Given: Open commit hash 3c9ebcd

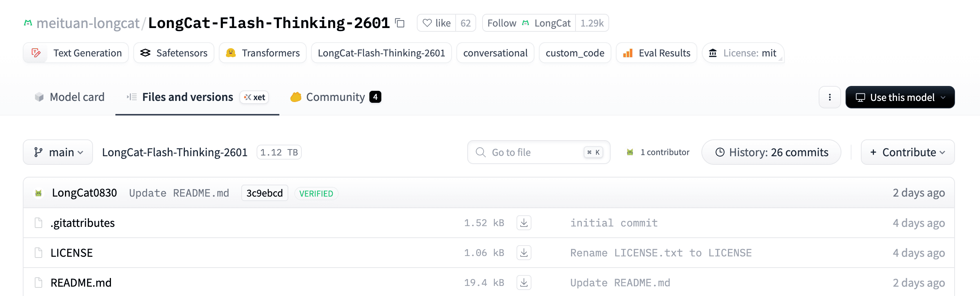Looking at the screenshot, I should point(264,193).
